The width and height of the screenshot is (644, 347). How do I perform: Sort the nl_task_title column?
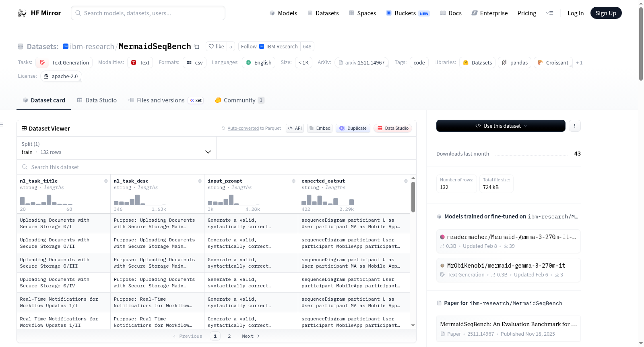tap(106, 181)
